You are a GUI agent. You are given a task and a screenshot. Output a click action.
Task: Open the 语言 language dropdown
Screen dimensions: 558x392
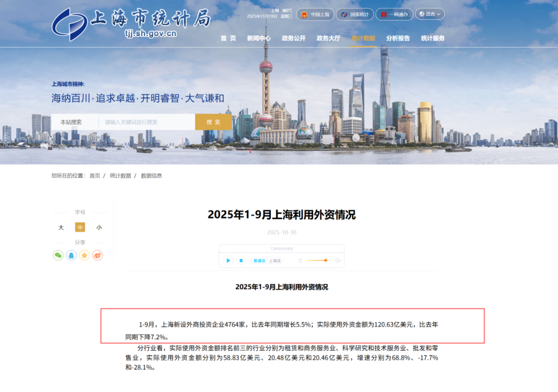pyautogui.click(x=430, y=14)
